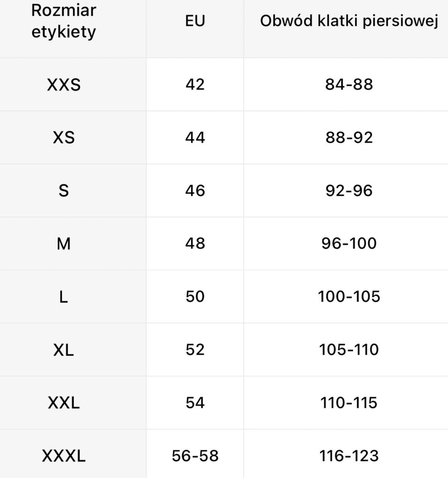
Task: Select the XXL size label
Action: point(64,403)
